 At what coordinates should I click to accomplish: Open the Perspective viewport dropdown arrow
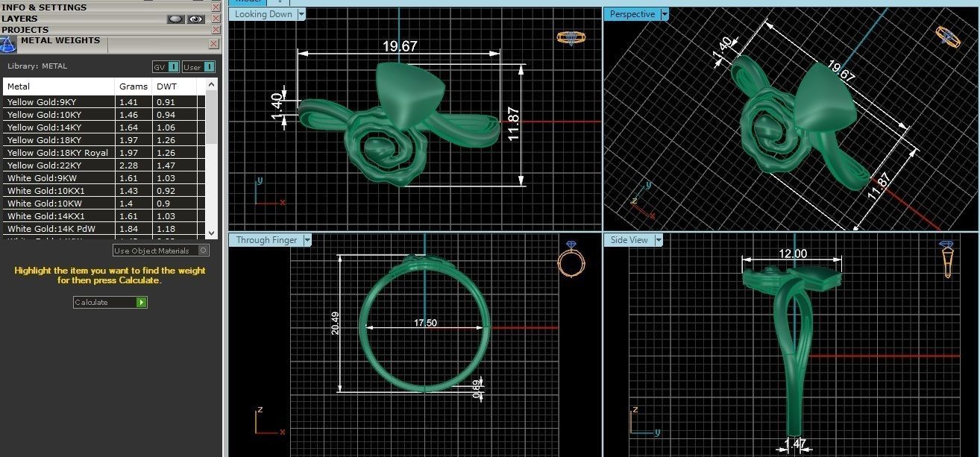point(665,14)
